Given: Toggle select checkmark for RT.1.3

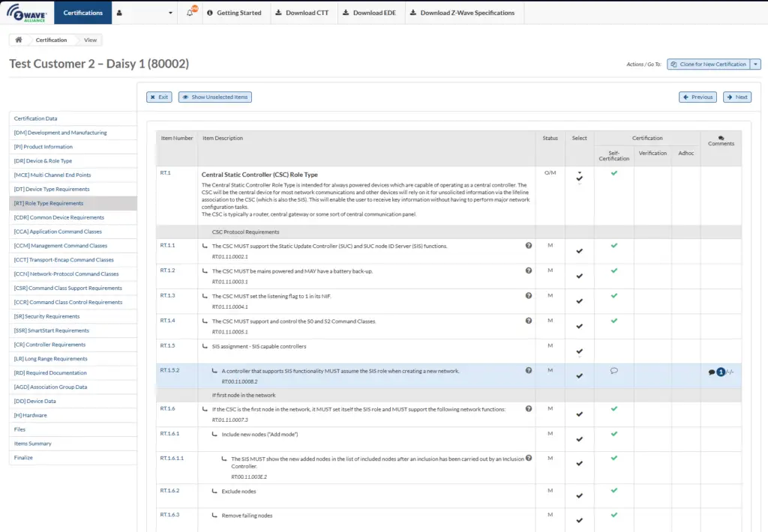Looking at the screenshot, I should pyautogui.click(x=580, y=301).
